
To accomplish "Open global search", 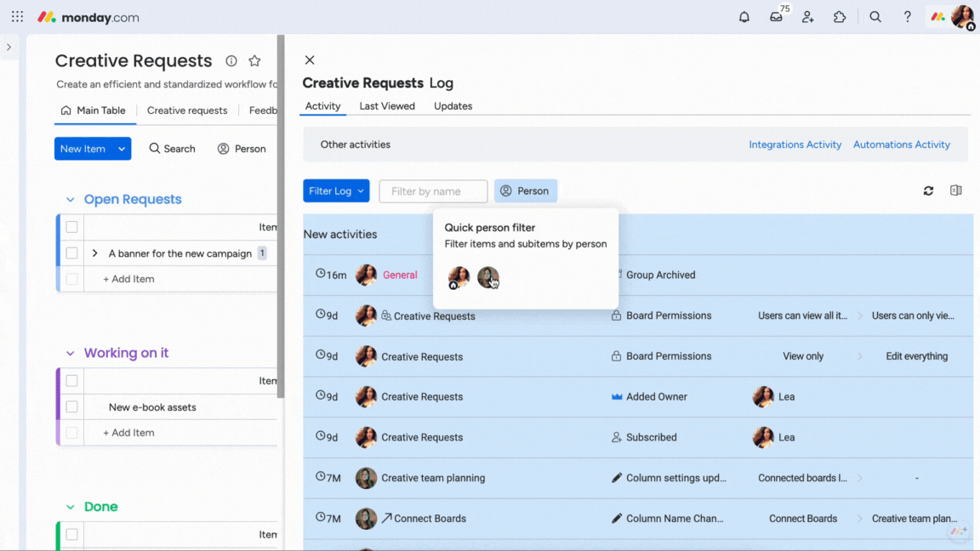I will 875,16.
